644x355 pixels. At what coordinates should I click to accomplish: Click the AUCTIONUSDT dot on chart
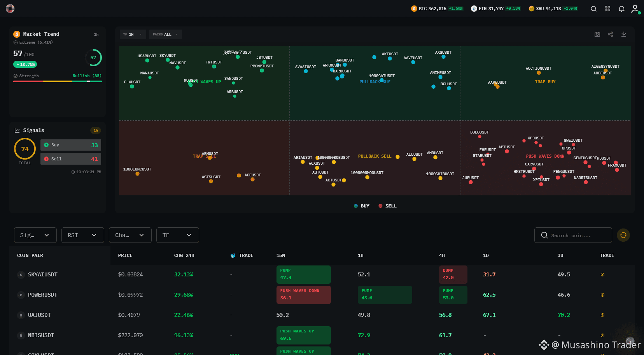coord(539,73)
